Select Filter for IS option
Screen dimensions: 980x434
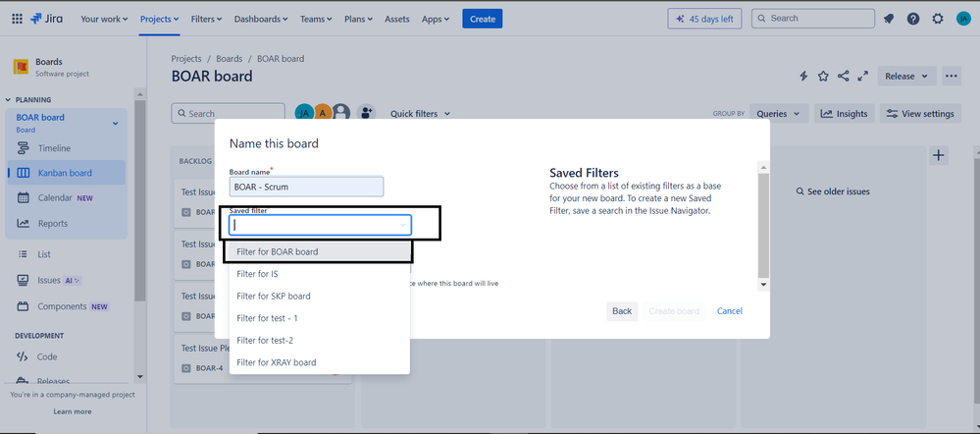point(319,274)
